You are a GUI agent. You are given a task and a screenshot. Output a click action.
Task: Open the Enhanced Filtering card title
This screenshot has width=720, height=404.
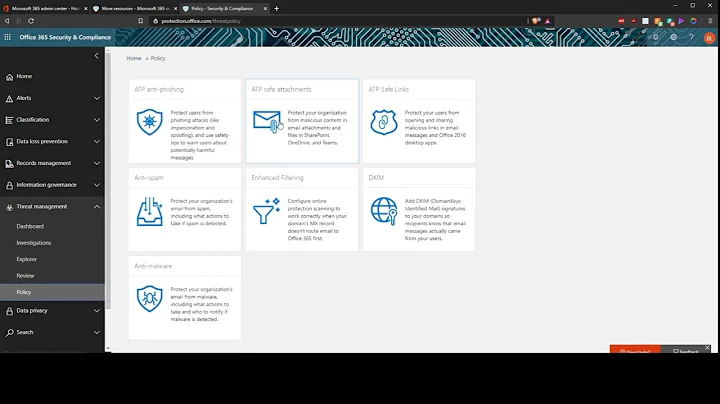click(277, 178)
